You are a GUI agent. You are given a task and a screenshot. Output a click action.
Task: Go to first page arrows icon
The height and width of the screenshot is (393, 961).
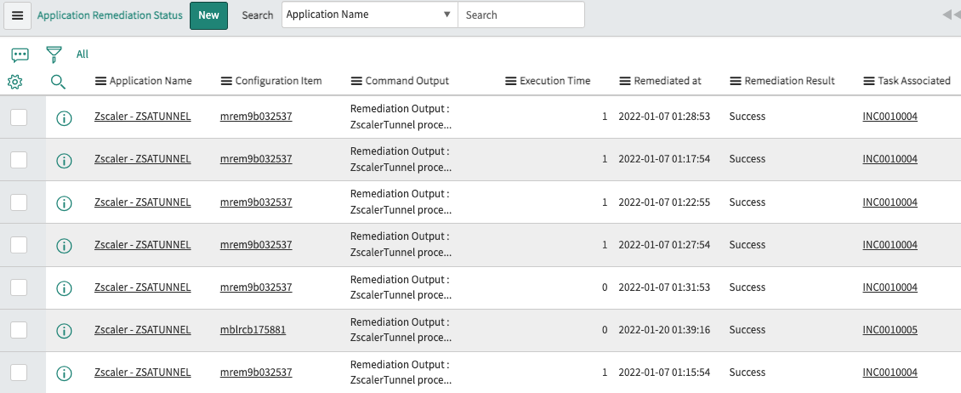(952, 15)
